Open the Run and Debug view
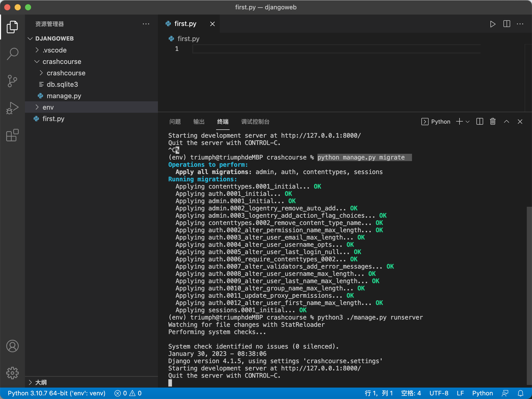Viewport: 532px width, 399px height. click(12, 108)
